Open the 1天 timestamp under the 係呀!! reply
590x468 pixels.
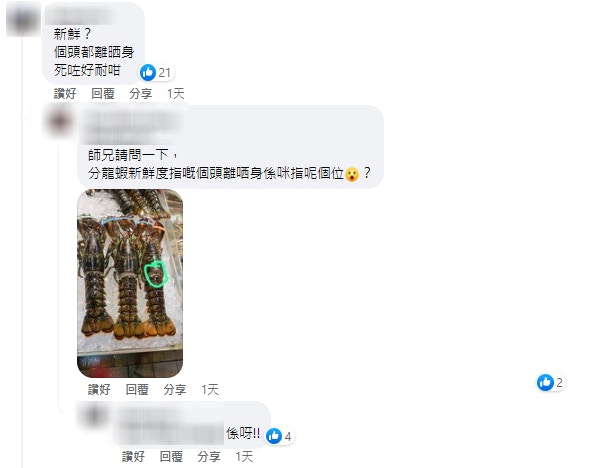pyautogui.click(x=244, y=456)
